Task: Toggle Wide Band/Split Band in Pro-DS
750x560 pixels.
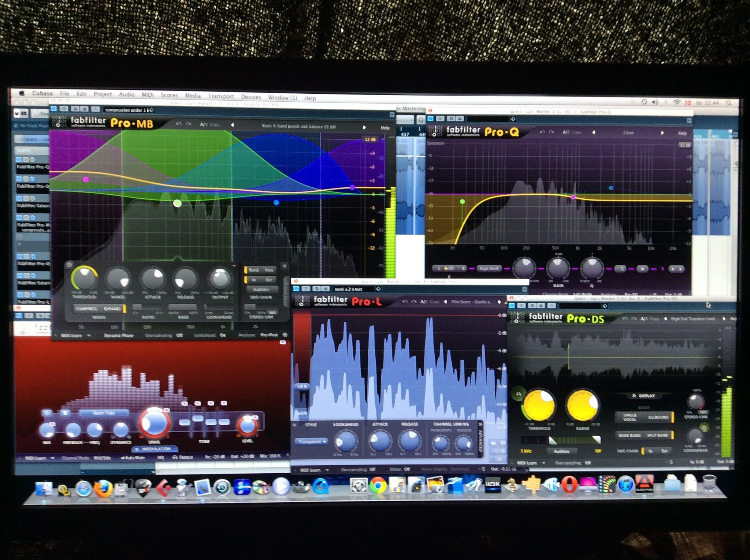Action: [x=645, y=435]
